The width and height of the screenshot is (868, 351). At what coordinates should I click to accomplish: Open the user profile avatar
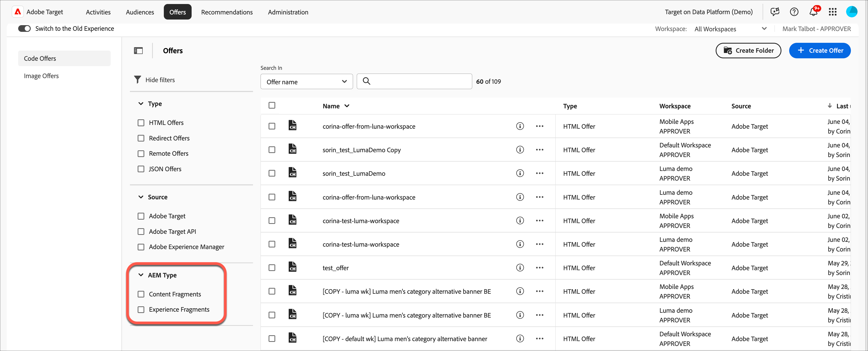click(x=851, y=12)
